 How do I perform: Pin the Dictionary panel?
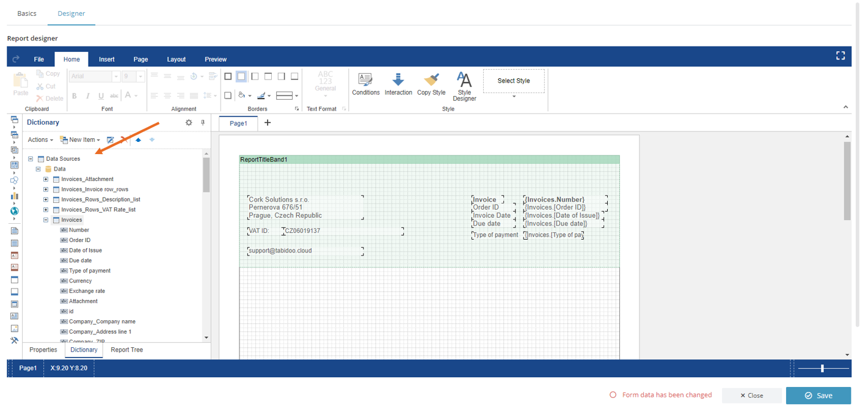pyautogui.click(x=203, y=122)
